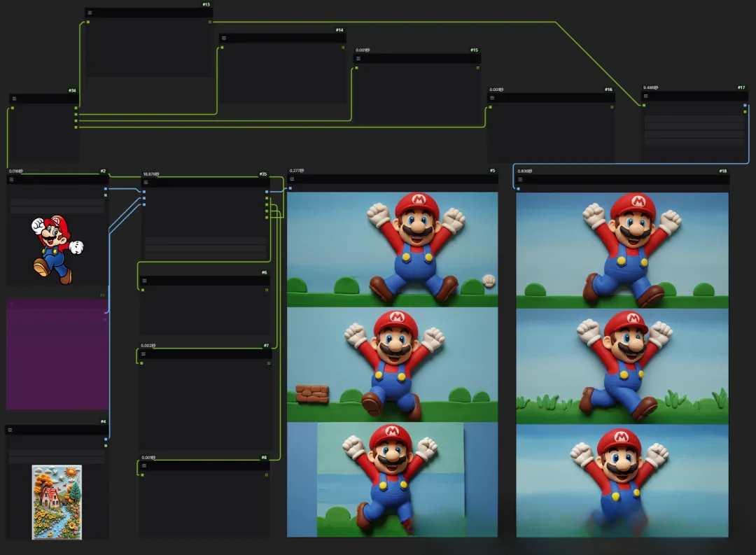
Task: Open the menu icon on node #35
Action: pyautogui.click(x=146, y=182)
